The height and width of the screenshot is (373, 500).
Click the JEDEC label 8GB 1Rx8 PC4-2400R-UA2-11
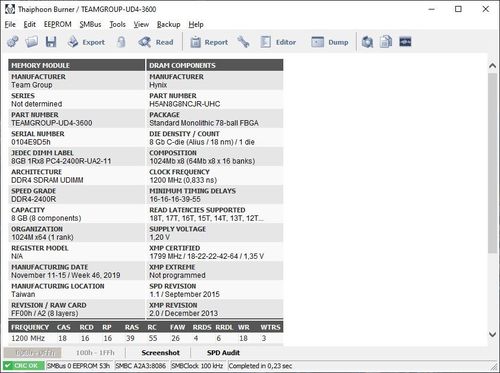click(61, 161)
